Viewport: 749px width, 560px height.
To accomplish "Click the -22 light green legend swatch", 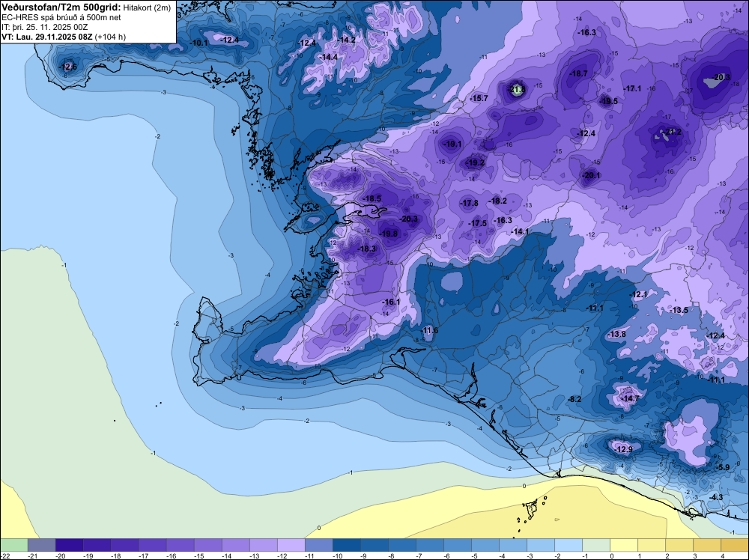I will point(13,545).
